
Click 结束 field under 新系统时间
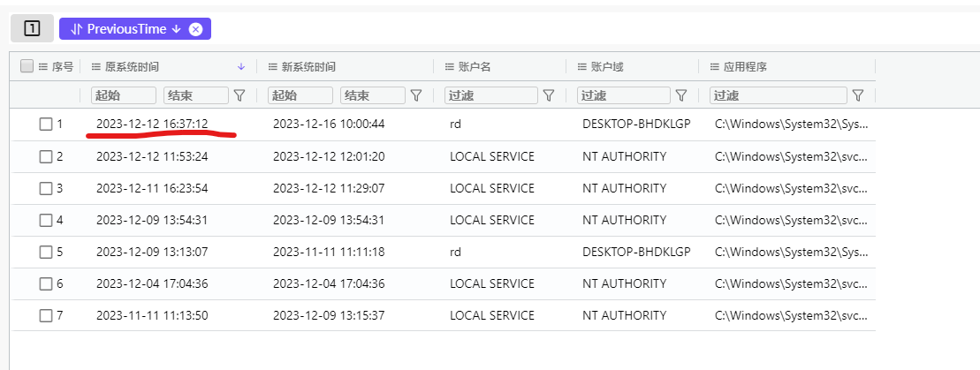[x=373, y=95]
